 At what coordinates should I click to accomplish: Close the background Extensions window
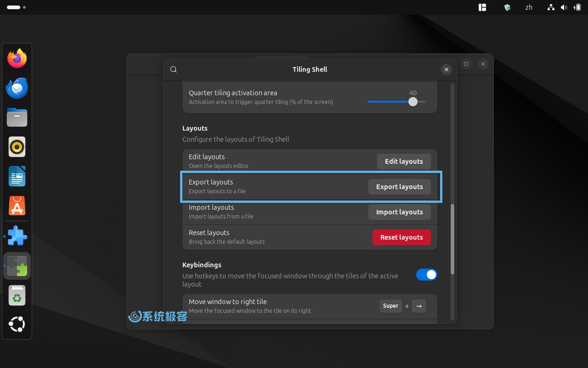(x=483, y=64)
